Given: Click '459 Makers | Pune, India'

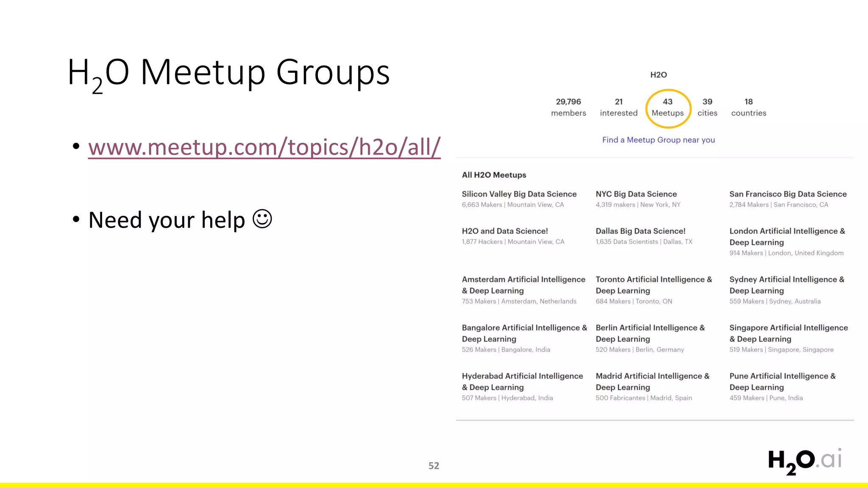Looking at the screenshot, I should click(766, 398).
